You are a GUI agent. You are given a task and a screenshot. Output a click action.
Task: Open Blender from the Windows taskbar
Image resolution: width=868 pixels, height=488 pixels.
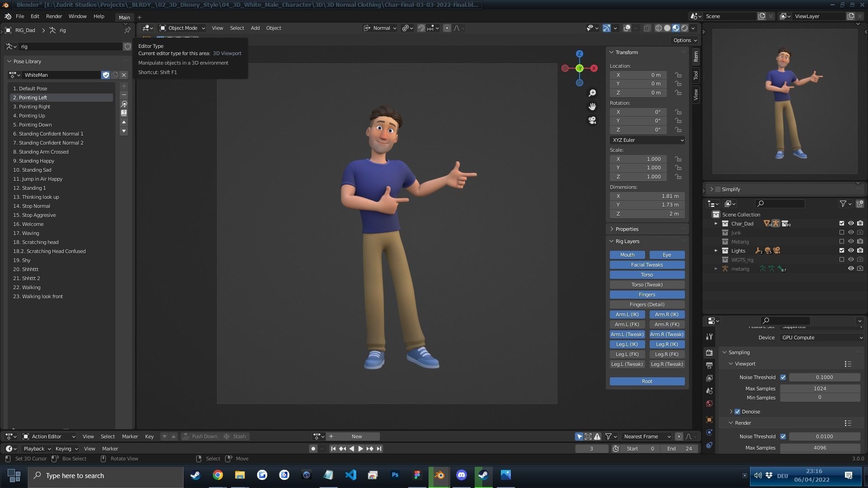click(439, 475)
